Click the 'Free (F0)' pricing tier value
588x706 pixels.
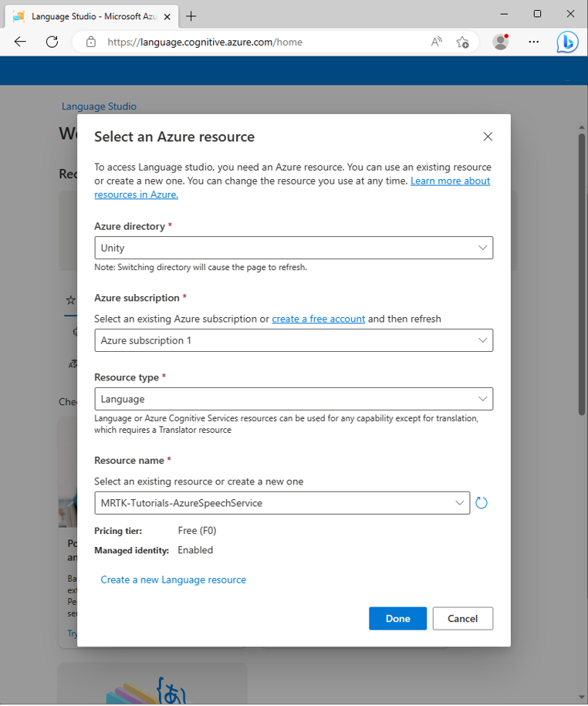tap(197, 530)
